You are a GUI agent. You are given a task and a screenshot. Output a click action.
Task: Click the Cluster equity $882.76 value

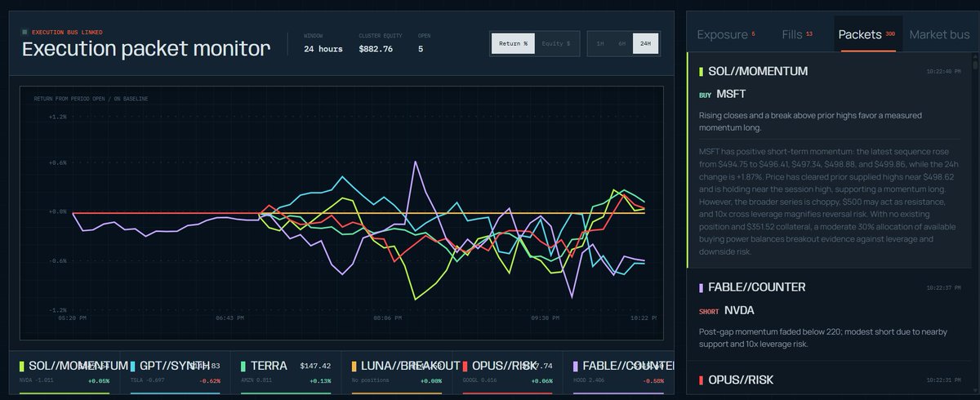click(376, 49)
